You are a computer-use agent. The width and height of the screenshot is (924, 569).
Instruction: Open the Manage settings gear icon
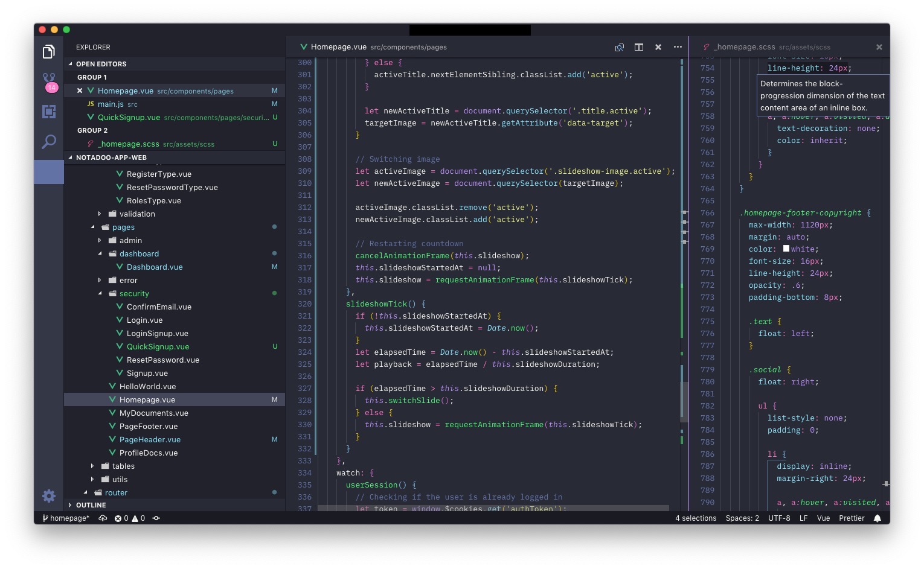[49, 496]
